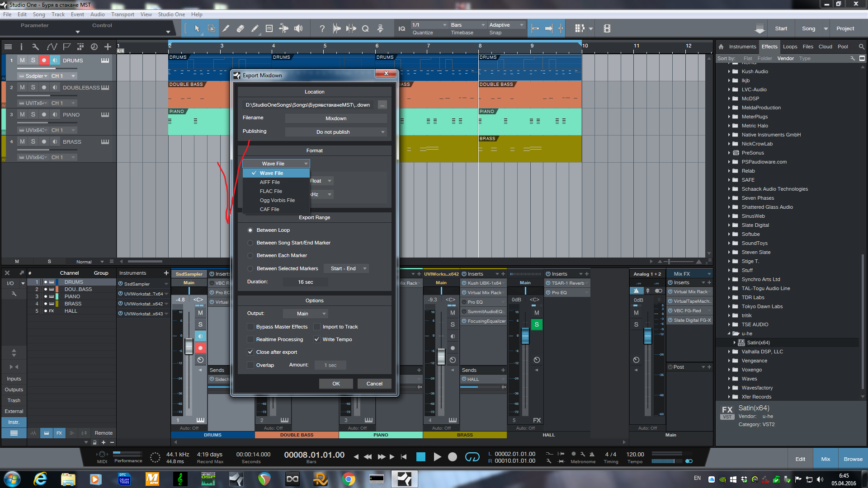Click the Record transport button
The image size is (868, 488).
click(x=452, y=457)
